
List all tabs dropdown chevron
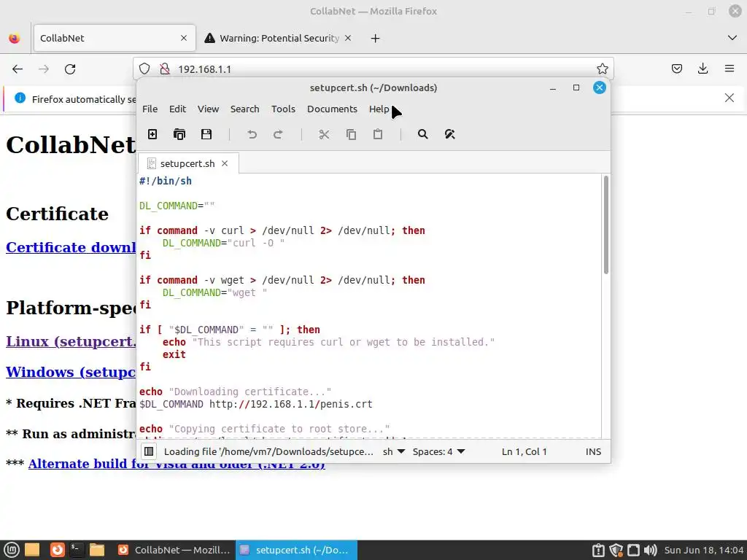[x=732, y=38]
